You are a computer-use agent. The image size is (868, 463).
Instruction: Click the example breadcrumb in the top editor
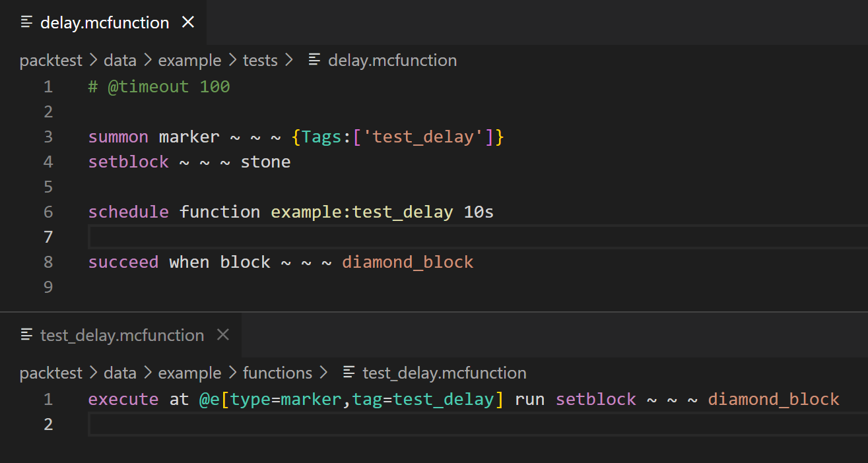tap(189, 60)
